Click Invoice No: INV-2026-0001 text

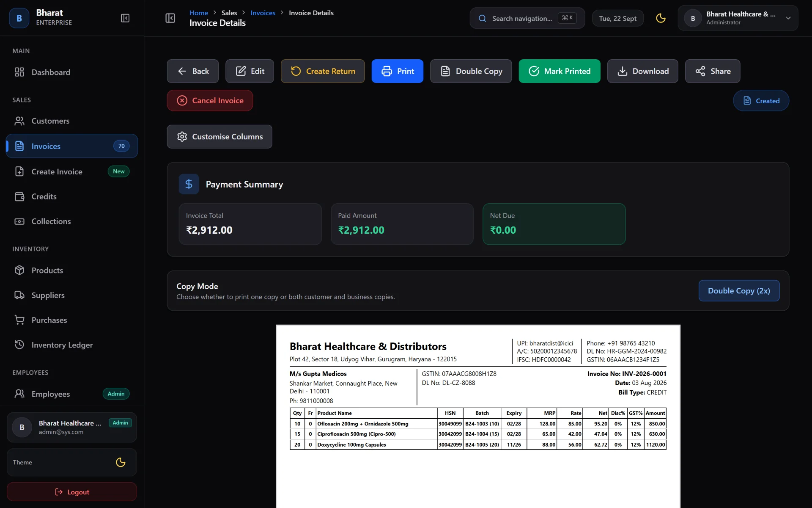coord(627,374)
